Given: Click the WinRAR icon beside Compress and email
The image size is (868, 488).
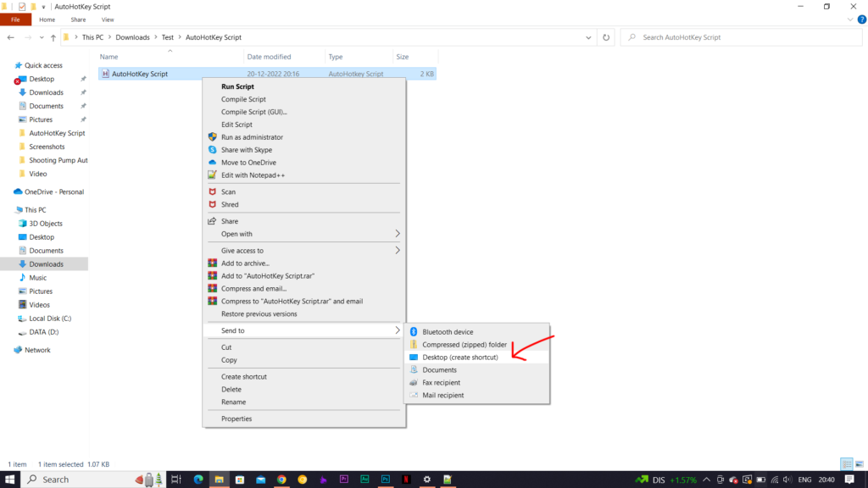Looking at the screenshot, I should 212,288.
